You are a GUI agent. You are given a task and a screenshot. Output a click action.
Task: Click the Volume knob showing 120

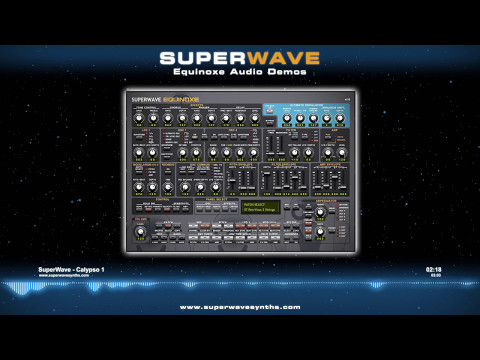(x=140, y=231)
